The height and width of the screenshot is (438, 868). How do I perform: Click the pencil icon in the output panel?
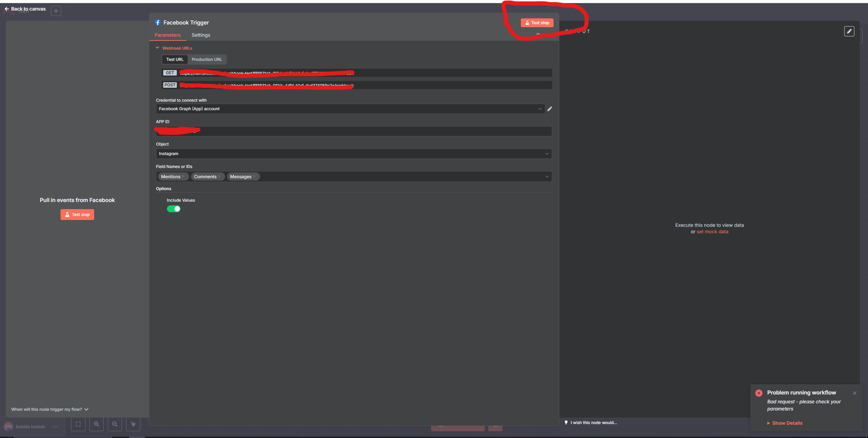coord(850,31)
